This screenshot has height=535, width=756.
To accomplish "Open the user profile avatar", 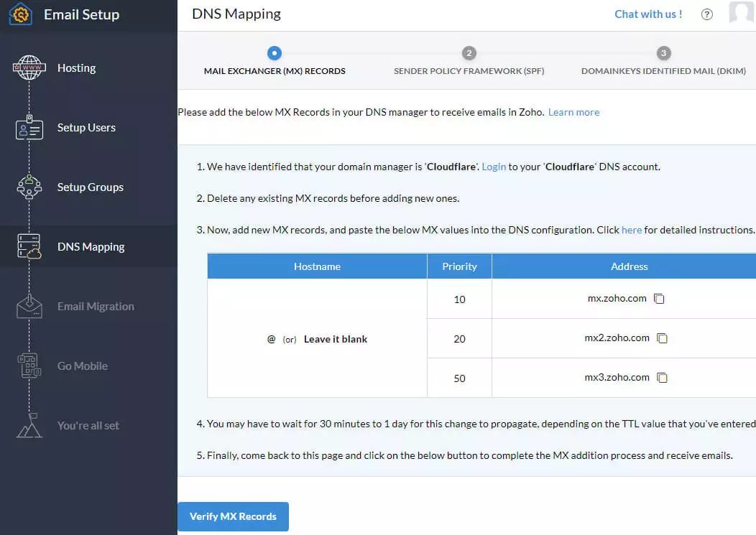I will click(742, 13).
